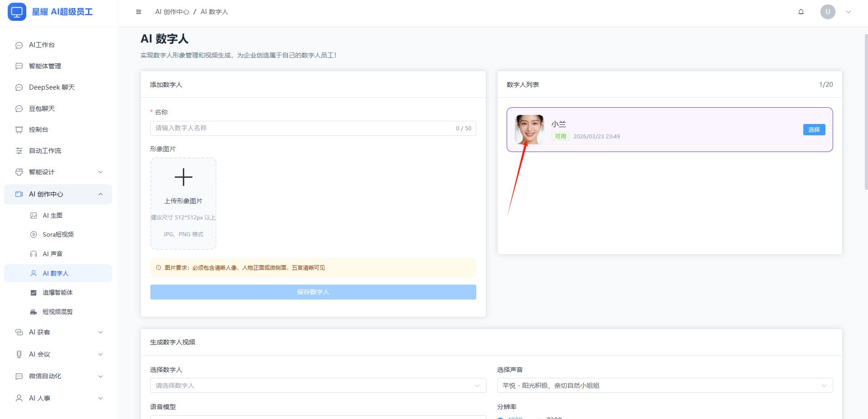Click the user avatar in header

[x=827, y=12]
